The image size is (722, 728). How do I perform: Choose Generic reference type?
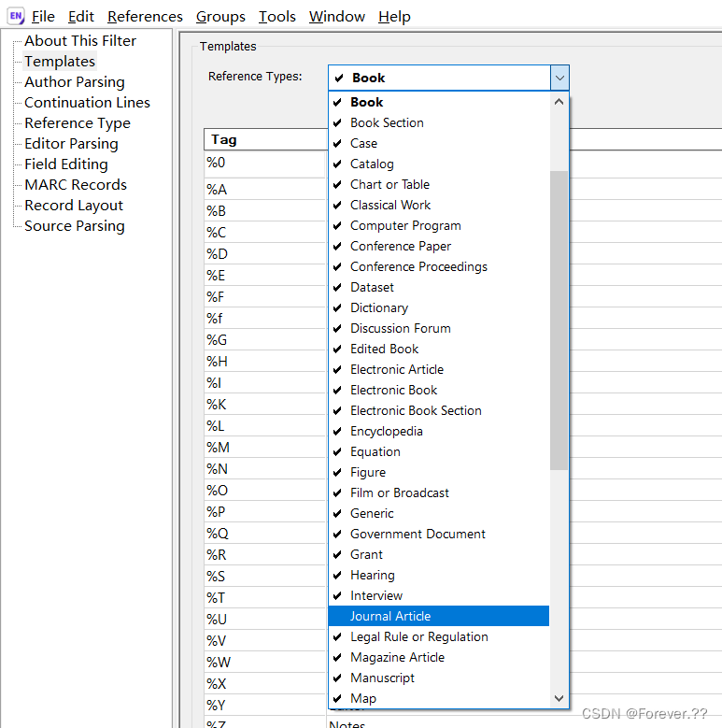(438, 513)
